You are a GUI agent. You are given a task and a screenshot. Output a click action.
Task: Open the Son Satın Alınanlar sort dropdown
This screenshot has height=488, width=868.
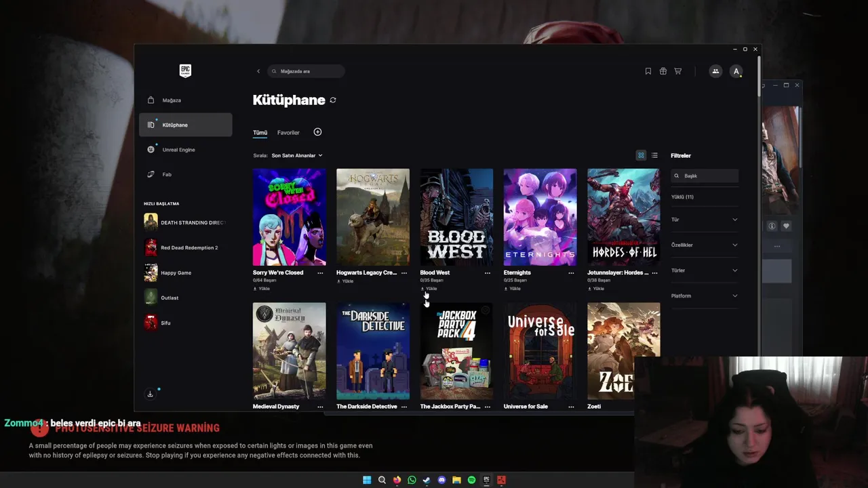297,155
